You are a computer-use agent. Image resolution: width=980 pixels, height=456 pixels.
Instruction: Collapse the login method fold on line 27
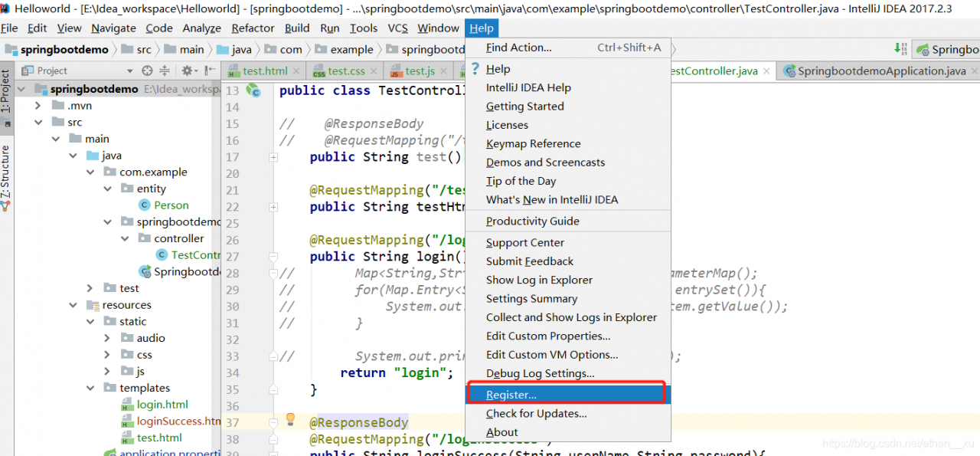click(x=273, y=257)
